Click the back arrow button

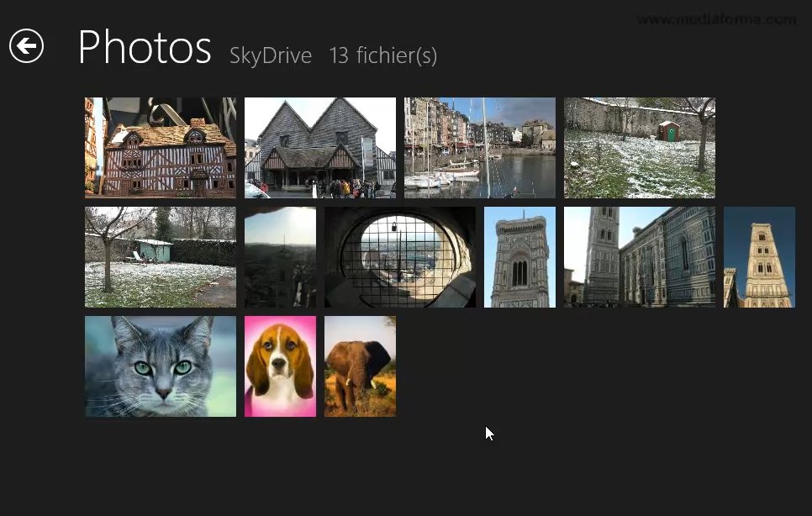pos(26,46)
